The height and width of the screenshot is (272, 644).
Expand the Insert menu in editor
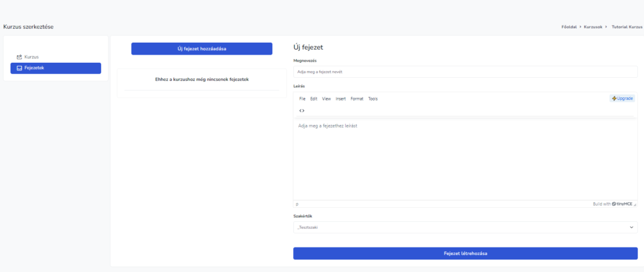(341, 99)
